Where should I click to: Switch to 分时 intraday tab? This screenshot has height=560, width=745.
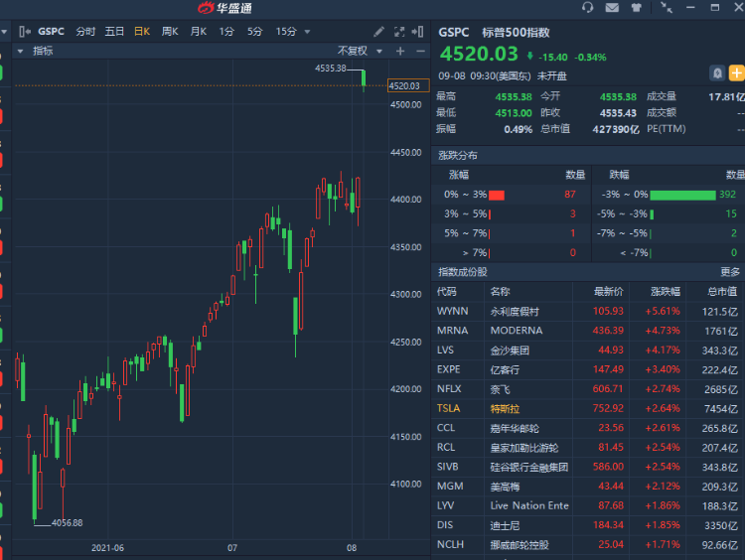pos(85,32)
